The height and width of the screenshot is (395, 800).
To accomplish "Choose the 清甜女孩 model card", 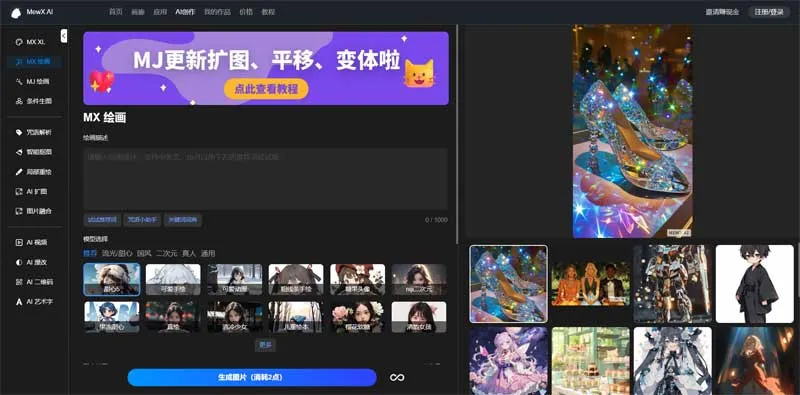I will [x=419, y=317].
